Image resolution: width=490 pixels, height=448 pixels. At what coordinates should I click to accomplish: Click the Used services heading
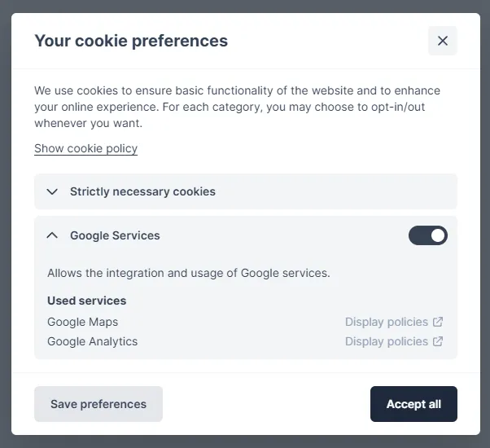tap(87, 301)
